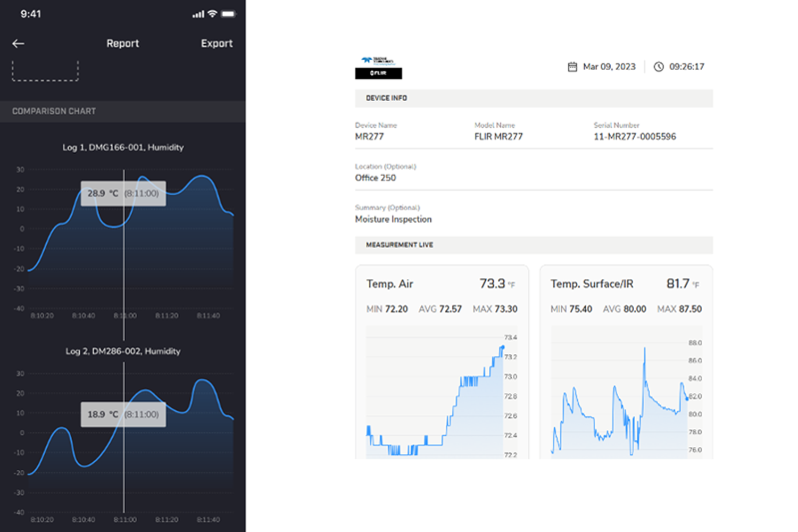Viewport: 798px width, 532px height.
Task: Click the Export button
Action: pos(217,44)
